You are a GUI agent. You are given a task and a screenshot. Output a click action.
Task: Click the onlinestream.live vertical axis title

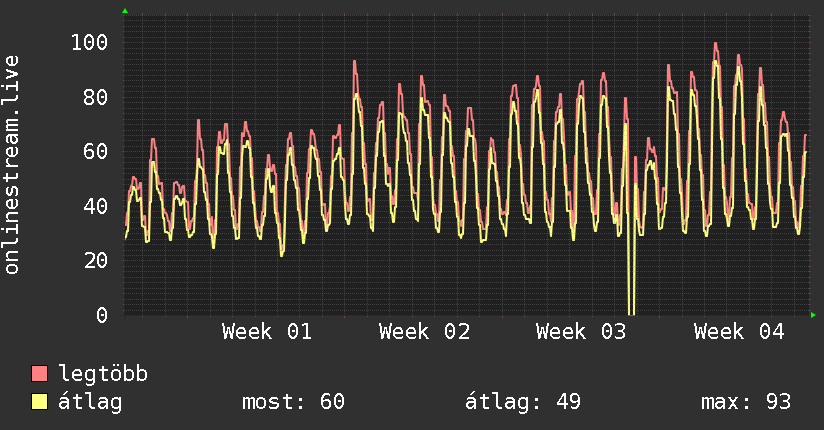[x=12, y=165]
